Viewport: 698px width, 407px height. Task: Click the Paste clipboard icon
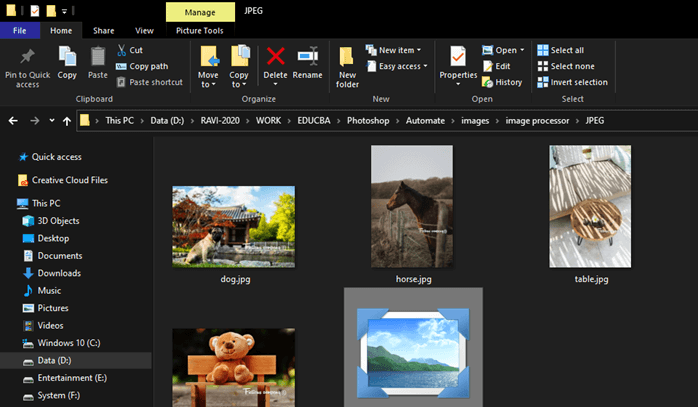point(97,57)
